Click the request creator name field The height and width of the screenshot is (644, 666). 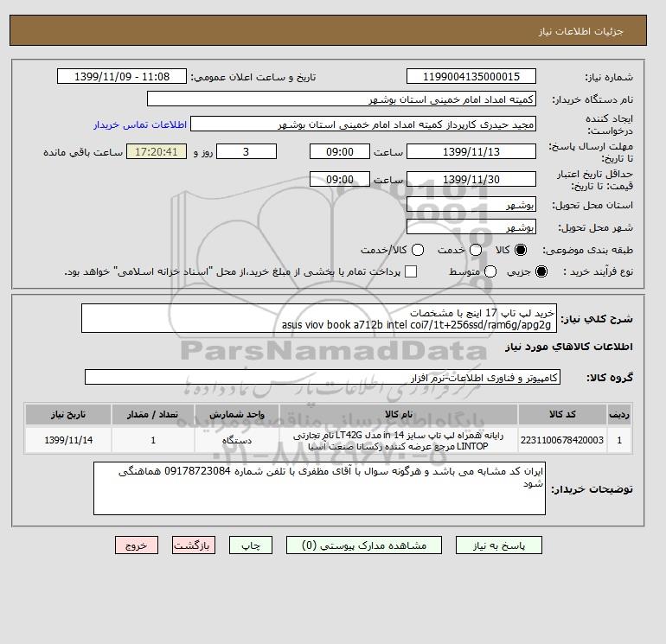pos(363,124)
